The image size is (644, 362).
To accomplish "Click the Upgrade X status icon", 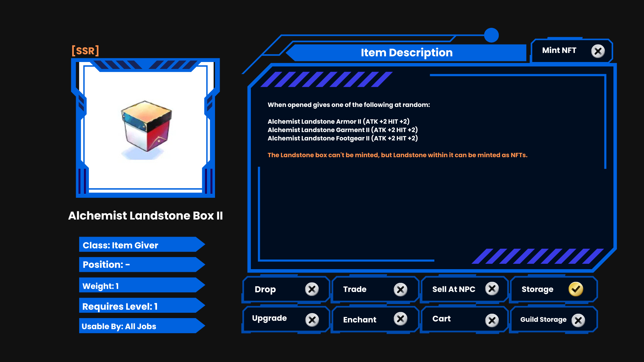I will pyautogui.click(x=312, y=319).
